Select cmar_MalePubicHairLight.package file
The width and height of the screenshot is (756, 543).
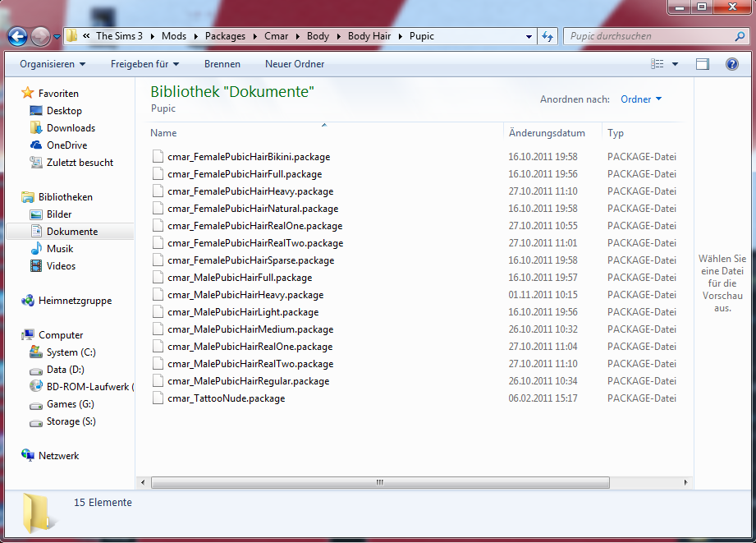[x=243, y=312]
